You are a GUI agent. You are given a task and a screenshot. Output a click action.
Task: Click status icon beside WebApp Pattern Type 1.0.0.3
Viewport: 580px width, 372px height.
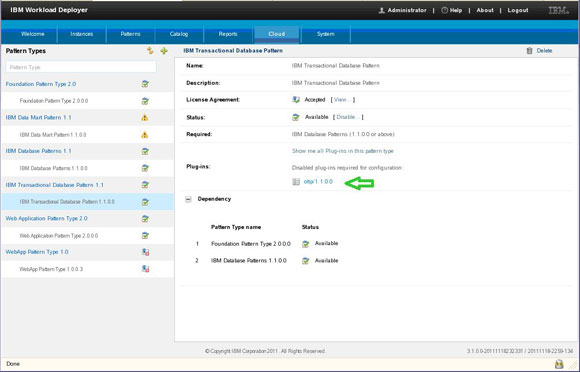[145, 269]
